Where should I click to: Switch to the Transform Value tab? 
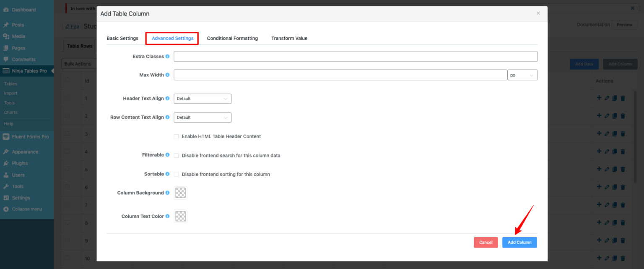pos(289,38)
